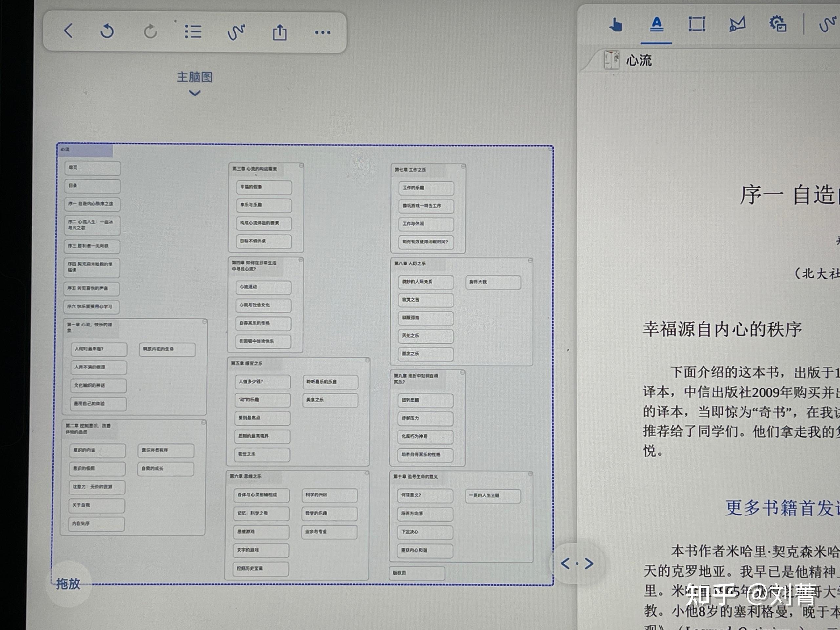840x630 pixels.
Task: Select the undo icon in the left toolbar
Action: tap(107, 32)
